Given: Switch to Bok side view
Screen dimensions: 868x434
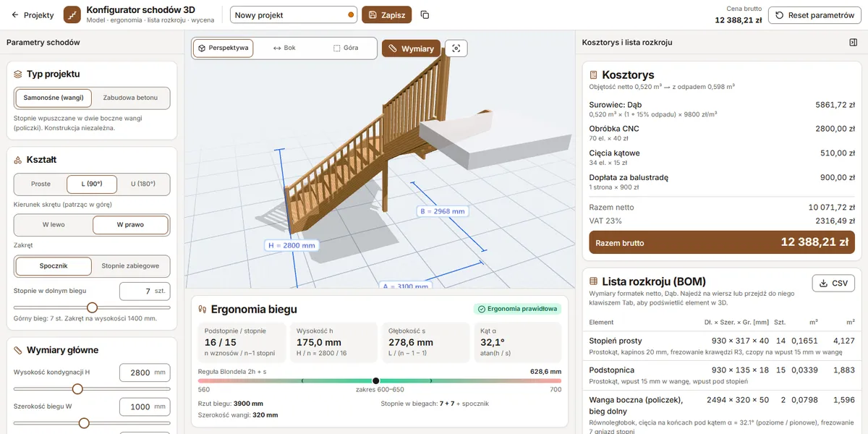Looking at the screenshot, I should [x=284, y=48].
